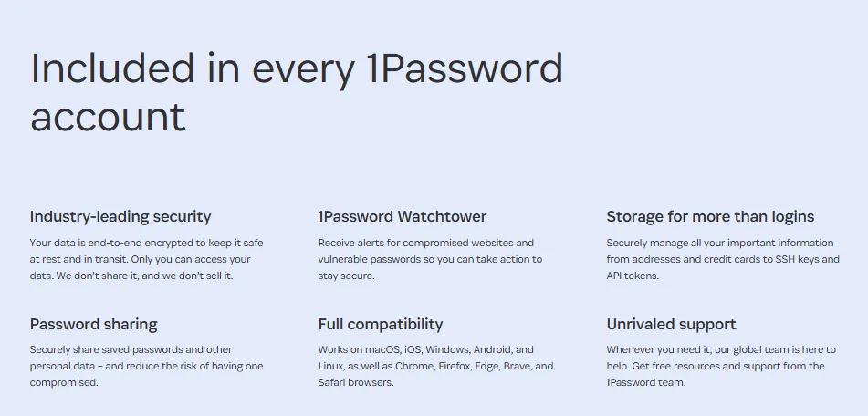Click the 'compromised.' line under Password sharing

[64, 382]
